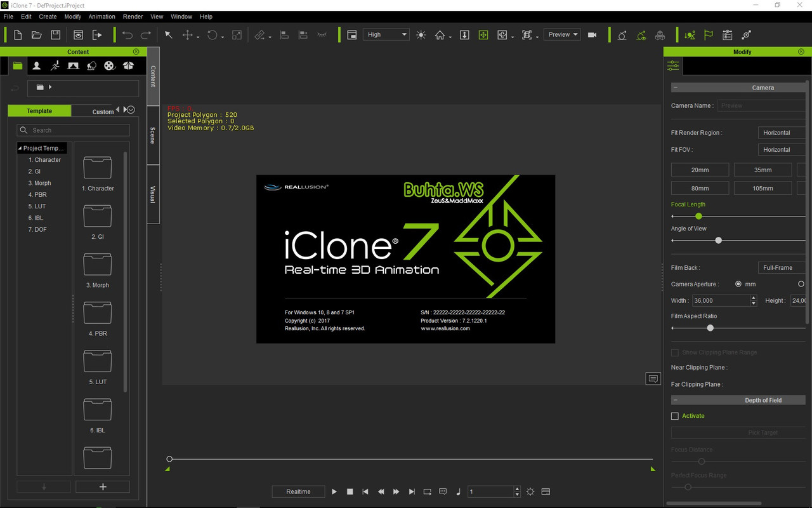Choose the Select arrow pointer tool
Image resolution: width=812 pixels, height=508 pixels.
click(169, 35)
